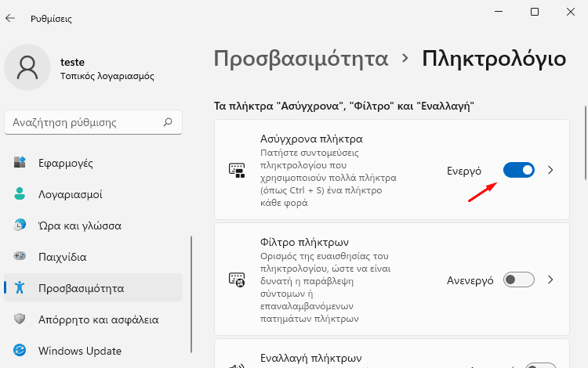Click the Λογαριασμοί person icon
This screenshot has width=588, height=368.
(20, 194)
